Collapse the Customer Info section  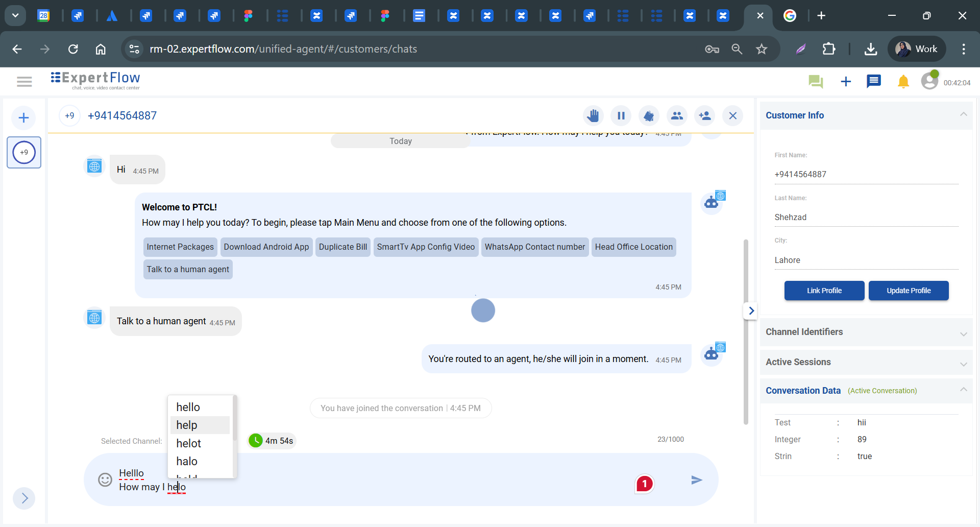[964, 115]
